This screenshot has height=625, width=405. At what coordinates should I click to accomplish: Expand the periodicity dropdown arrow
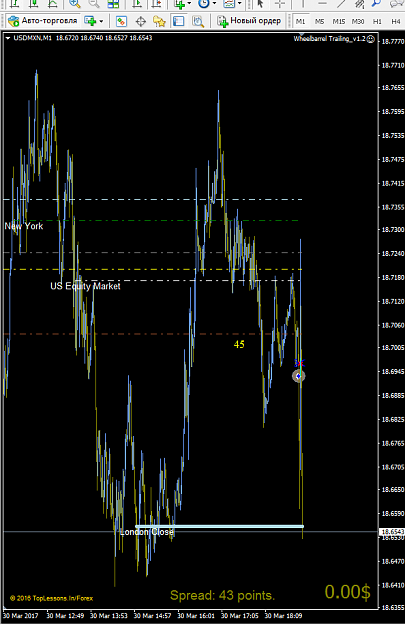click(214, 4)
